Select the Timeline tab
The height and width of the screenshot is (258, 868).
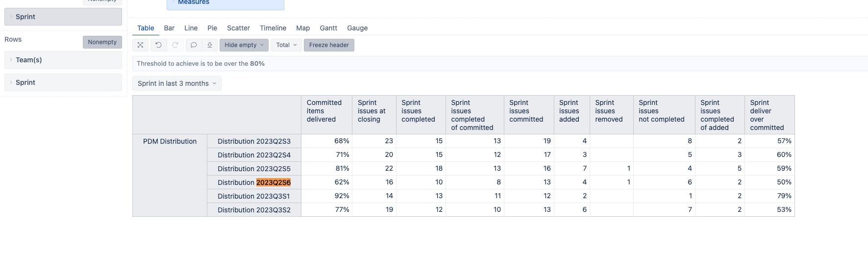click(273, 28)
